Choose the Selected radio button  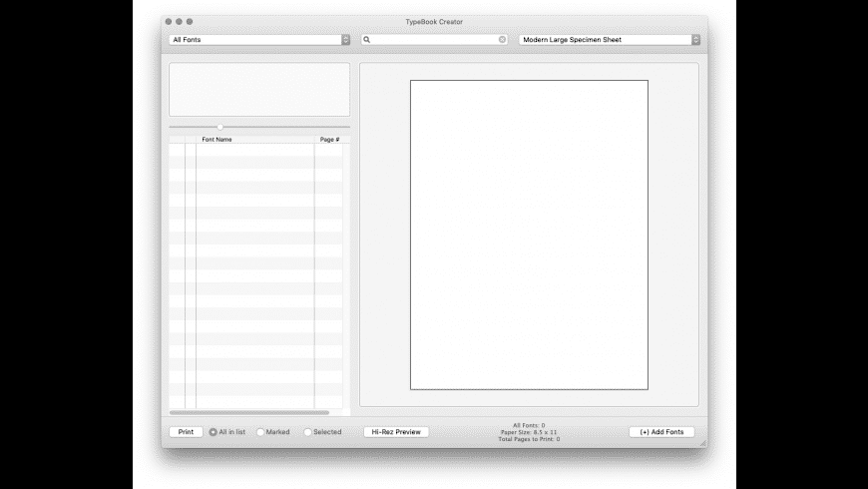[307, 432]
